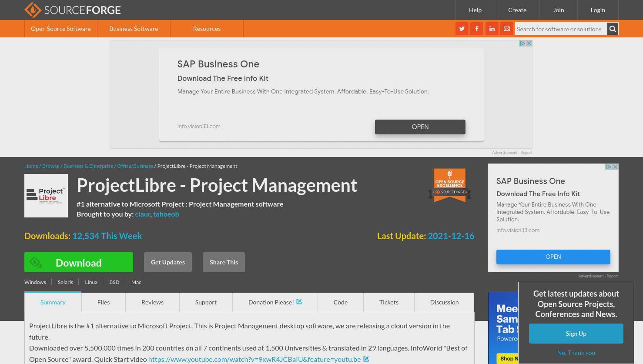Open Help in top navigation
643x364 pixels.
475,10
